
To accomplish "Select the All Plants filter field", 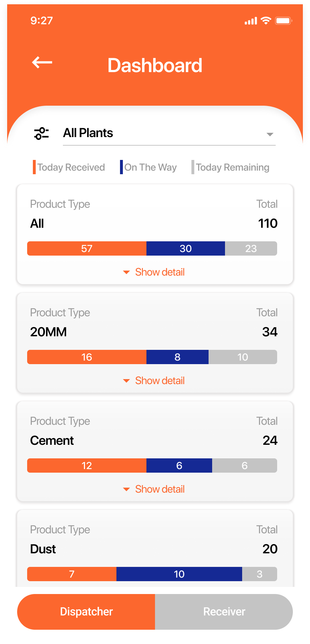I will point(169,134).
